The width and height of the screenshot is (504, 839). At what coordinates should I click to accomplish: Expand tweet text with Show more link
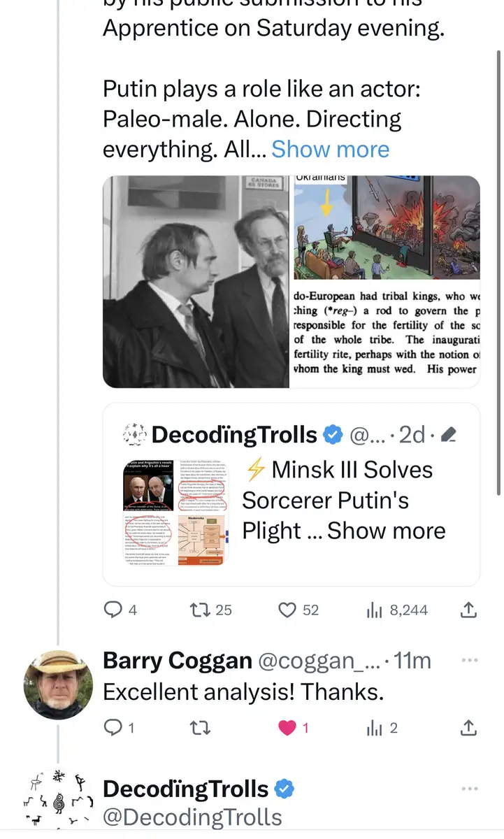click(x=330, y=149)
